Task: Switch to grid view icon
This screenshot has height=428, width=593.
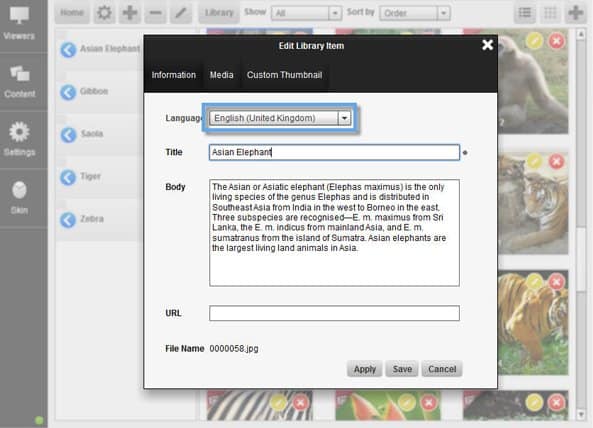Action: 550,13
